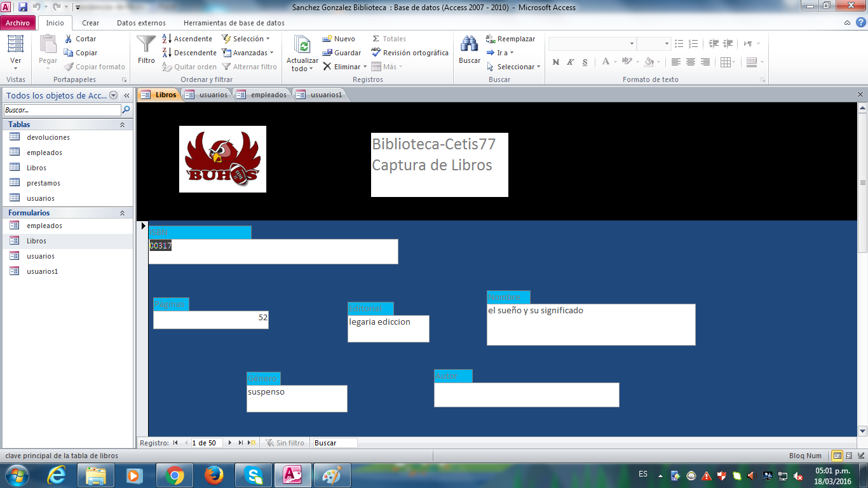Open the Ir a dropdown
This screenshot has height=488, width=868.
(500, 53)
